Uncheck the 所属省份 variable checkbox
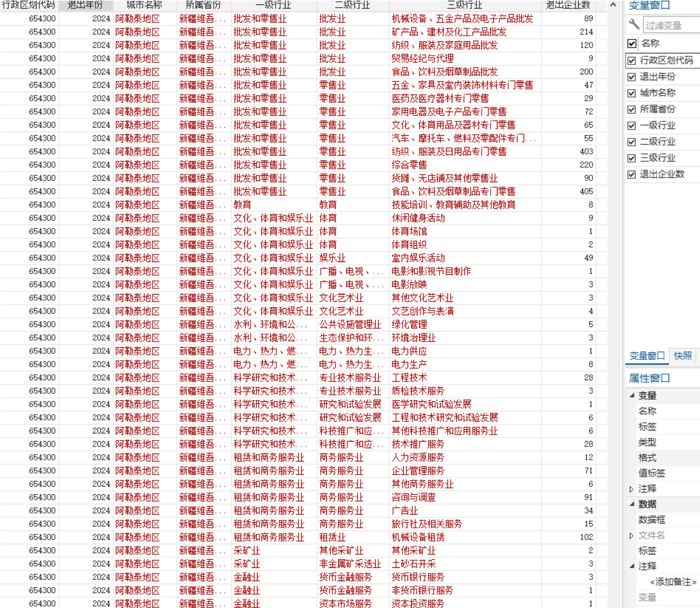Image resolution: width=700 pixels, height=608 pixels. coord(631,109)
